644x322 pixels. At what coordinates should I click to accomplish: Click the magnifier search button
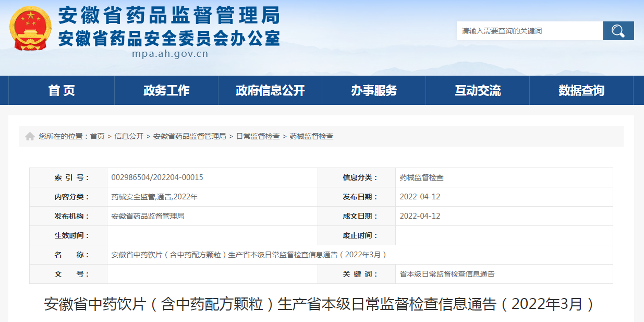618,31
